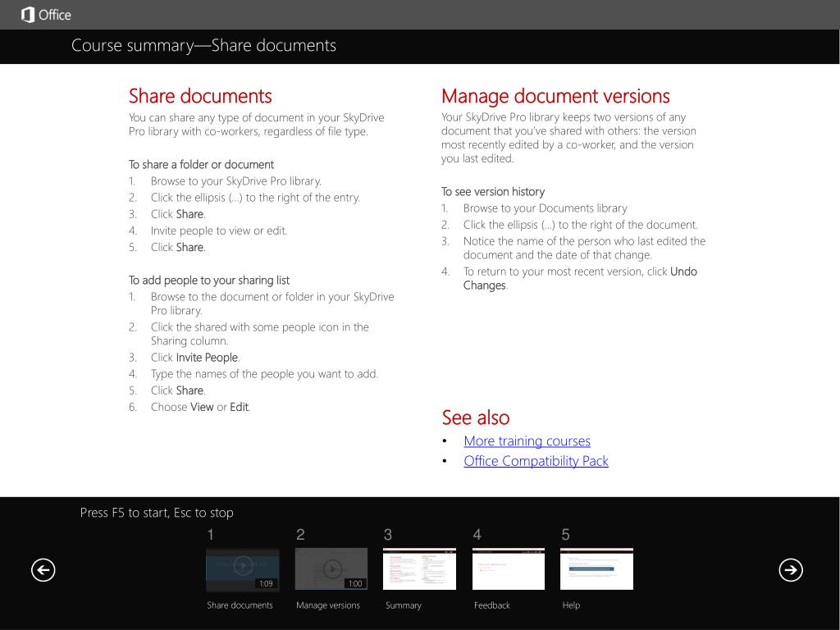Click the red Share documents heading
Image resolution: width=840 pixels, height=630 pixels.
[200, 97]
